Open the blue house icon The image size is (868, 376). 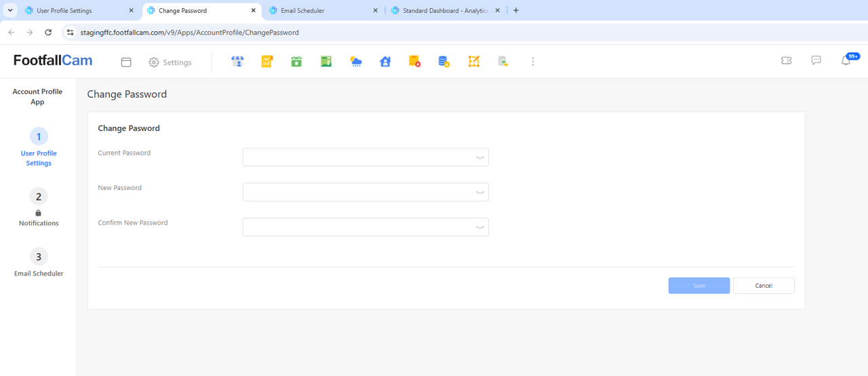pos(385,62)
